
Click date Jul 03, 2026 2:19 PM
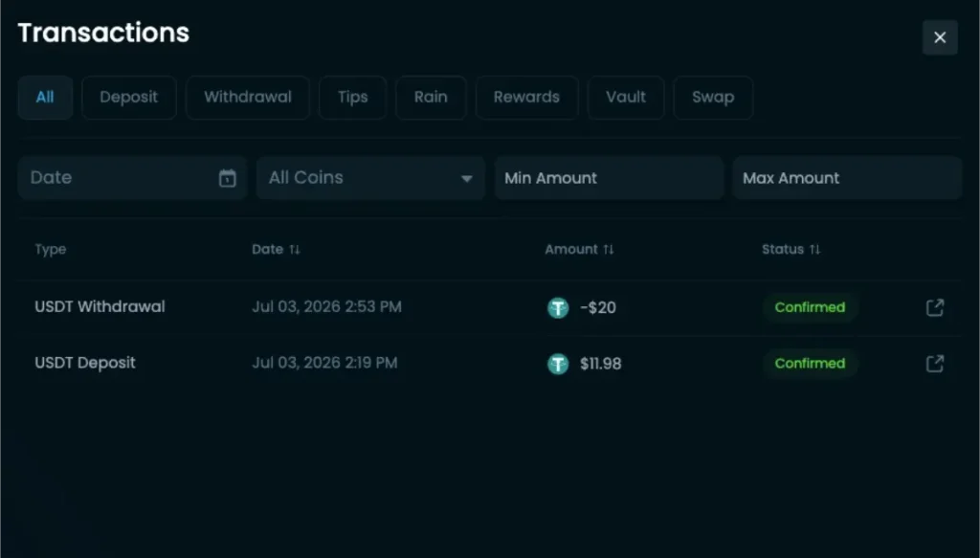tap(324, 363)
